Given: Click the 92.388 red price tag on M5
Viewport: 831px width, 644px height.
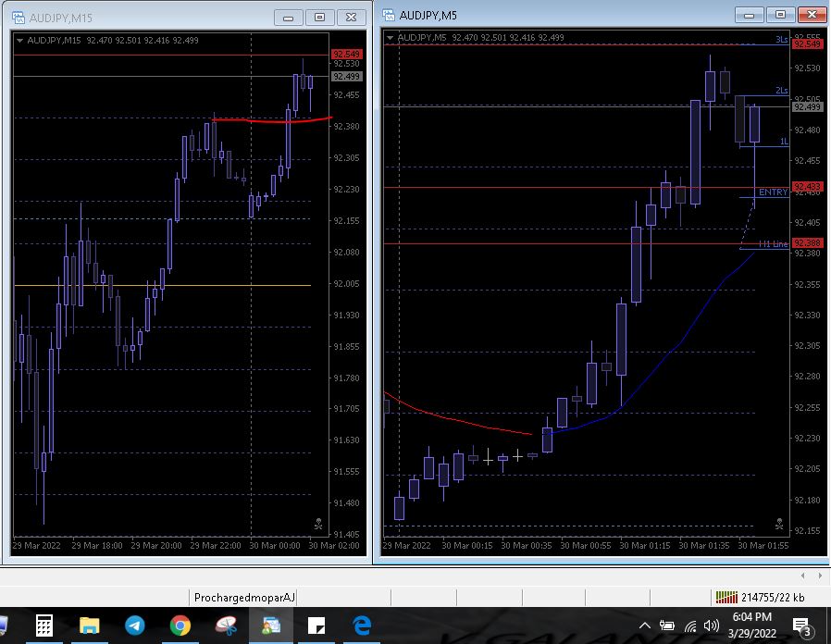Looking at the screenshot, I should (x=807, y=242).
